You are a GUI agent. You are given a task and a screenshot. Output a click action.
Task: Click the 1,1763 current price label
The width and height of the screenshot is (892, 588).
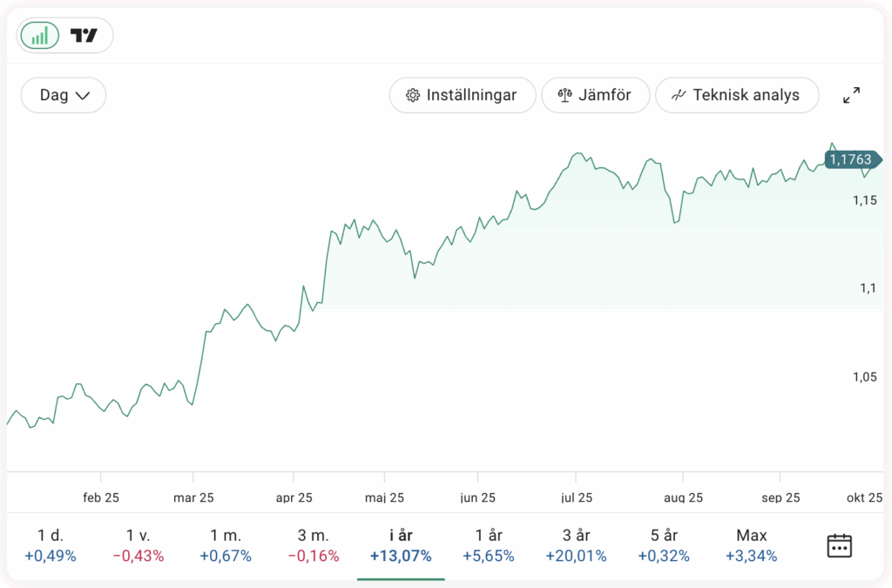pos(850,159)
